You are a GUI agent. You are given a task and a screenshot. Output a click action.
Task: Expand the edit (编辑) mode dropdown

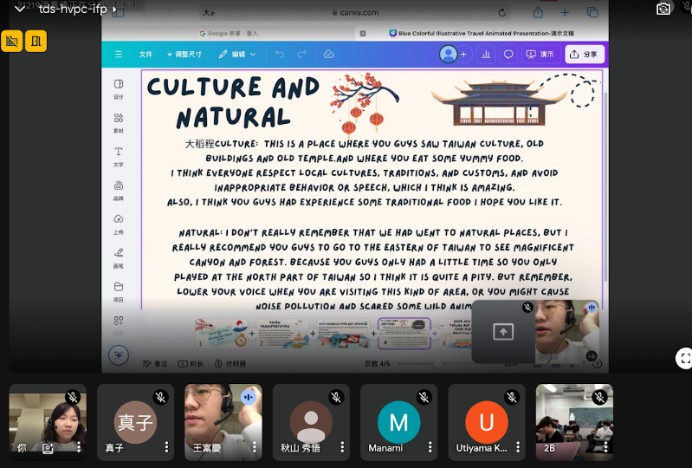coord(238,54)
